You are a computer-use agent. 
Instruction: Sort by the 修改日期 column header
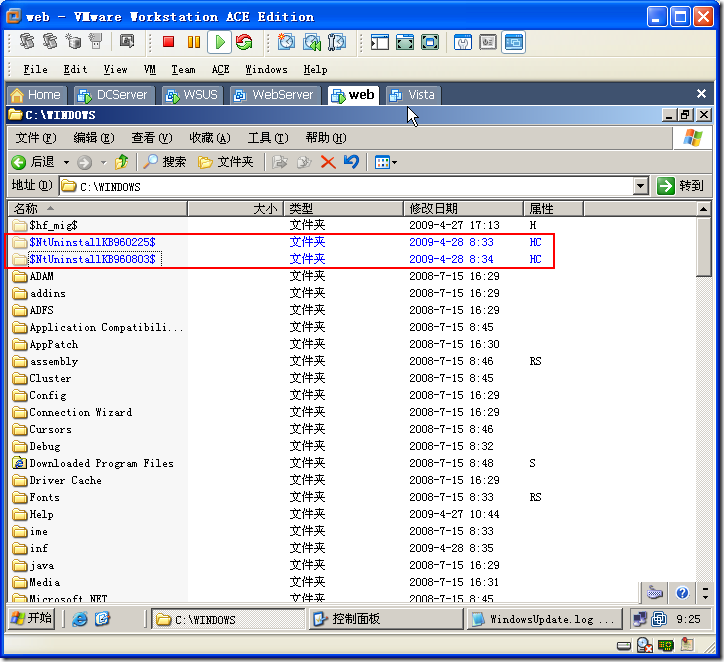(x=463, y=209)
